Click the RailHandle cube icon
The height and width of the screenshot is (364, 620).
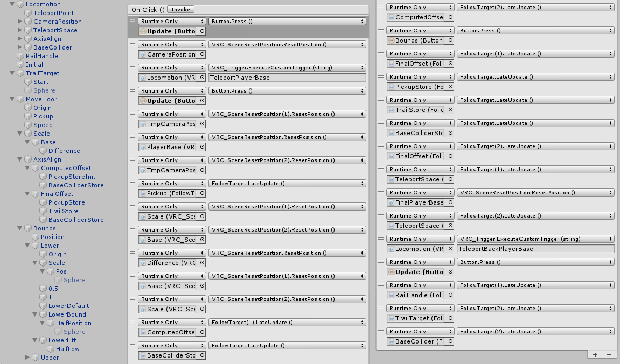point(20,56)
